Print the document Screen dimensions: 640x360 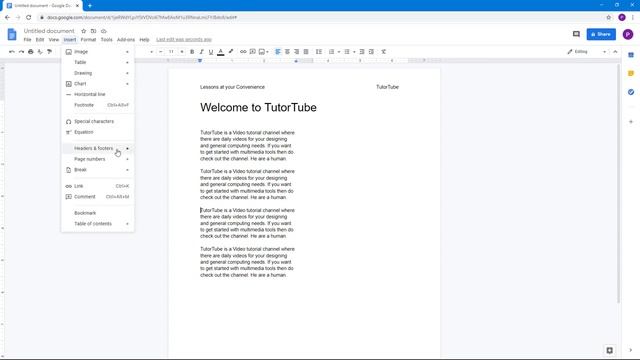coord(31,52)
